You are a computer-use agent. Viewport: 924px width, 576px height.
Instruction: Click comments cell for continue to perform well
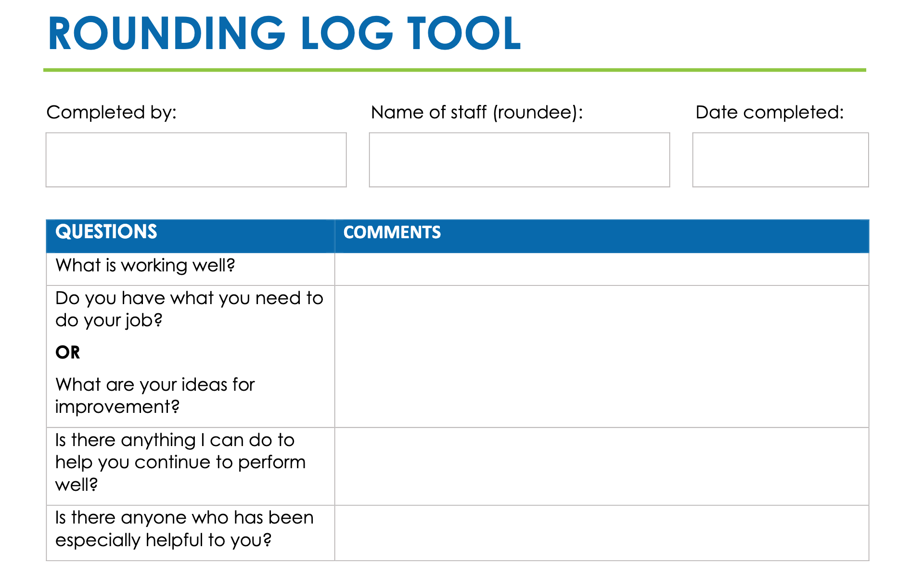click(602, 466)
